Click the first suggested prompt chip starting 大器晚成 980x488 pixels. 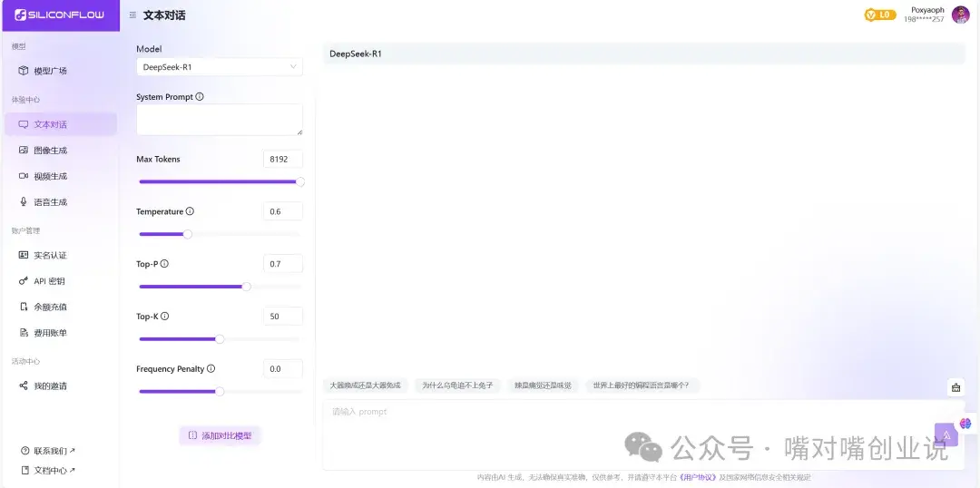365,386
